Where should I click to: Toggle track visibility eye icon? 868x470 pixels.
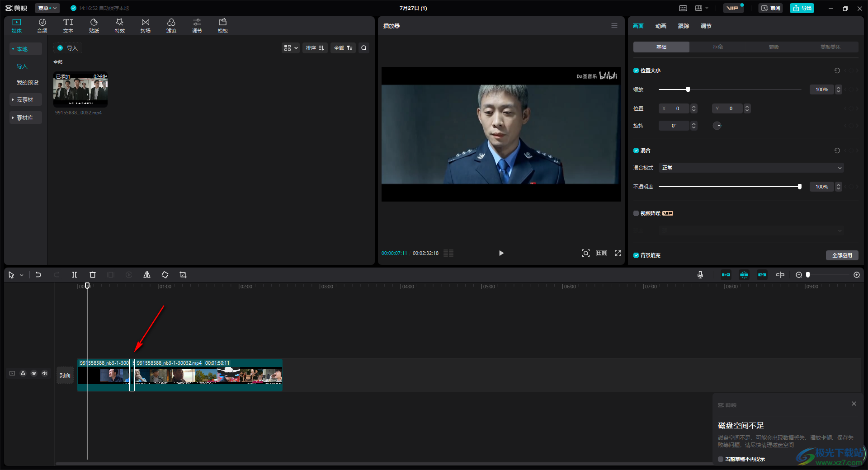coord(34,373)
